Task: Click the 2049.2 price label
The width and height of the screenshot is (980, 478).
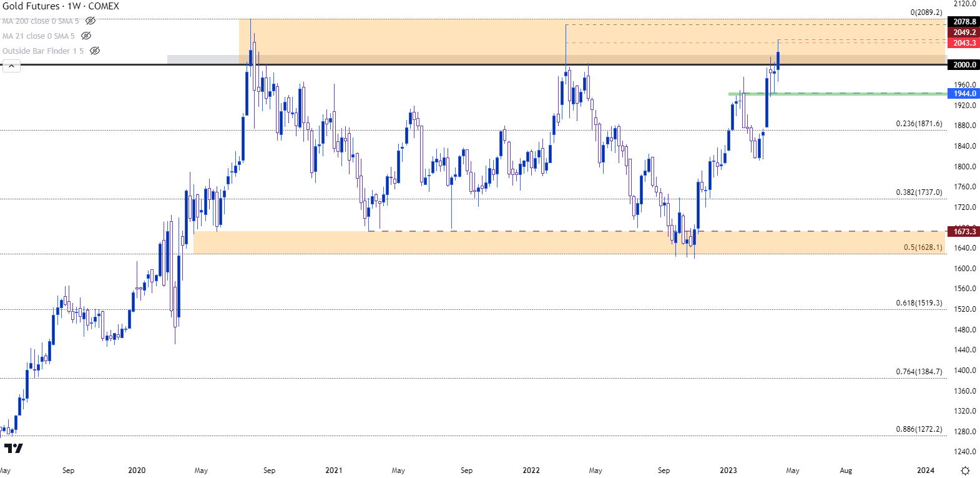Action: point(964,32)
